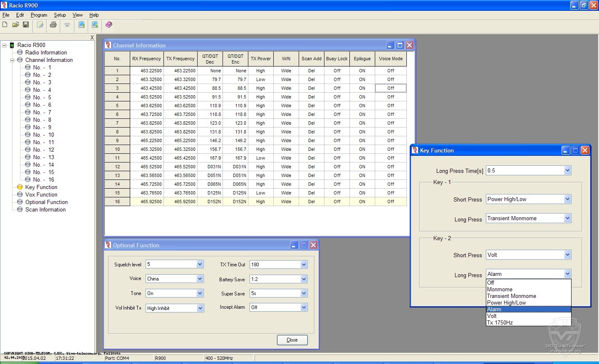Screen dimensions: 599x364
Task: Expand the Key-1 Short Press dropdown
Action: (x=567, y=199)
